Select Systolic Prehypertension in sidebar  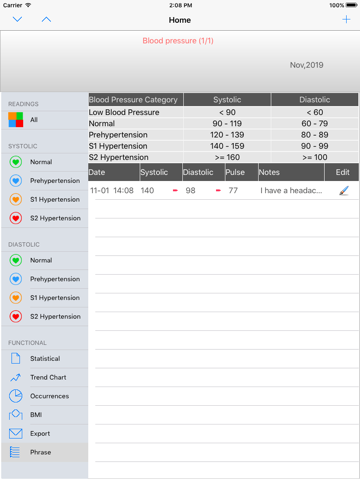click(x=45, y=181)
